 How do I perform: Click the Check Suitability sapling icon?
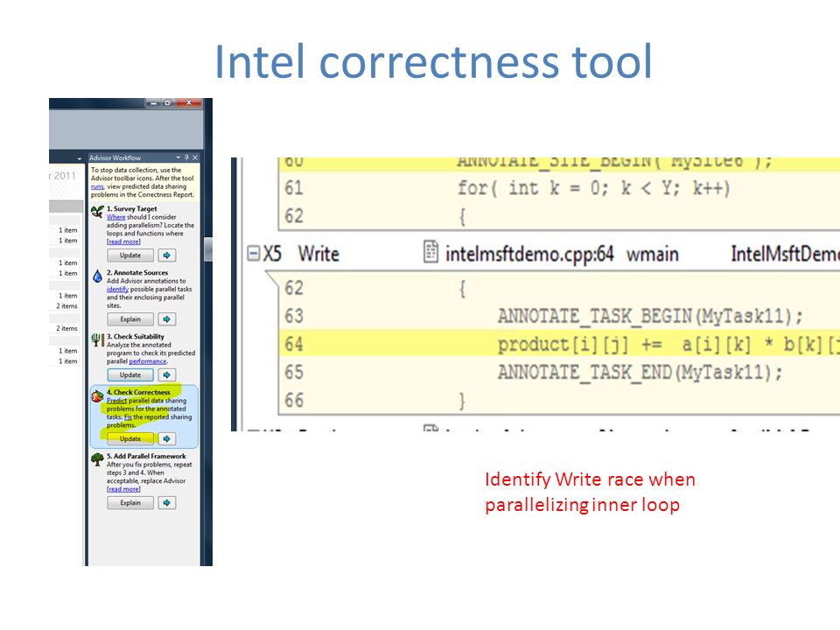97,340
